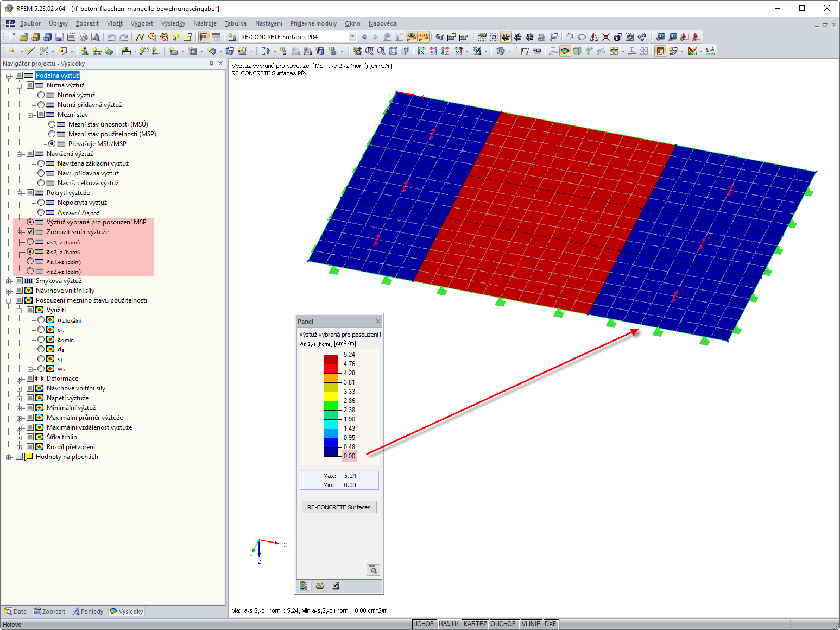The image size is (840, 630).
Task: Select Nepokrytá výztuž radio option
Action: tap(41, 203)
